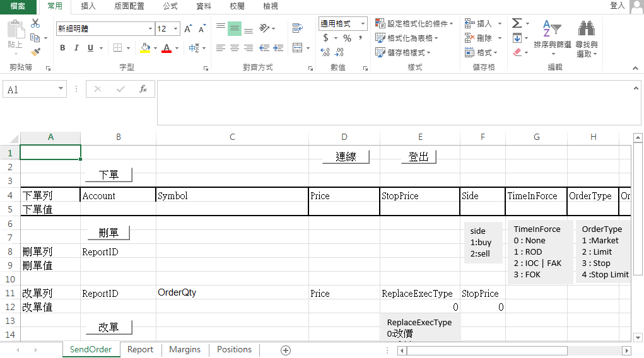Image resolution: width=644 pixels, height=358 pixels.
Task: Open 尋找與選取 binoculars tool
Action: point(587,38)
